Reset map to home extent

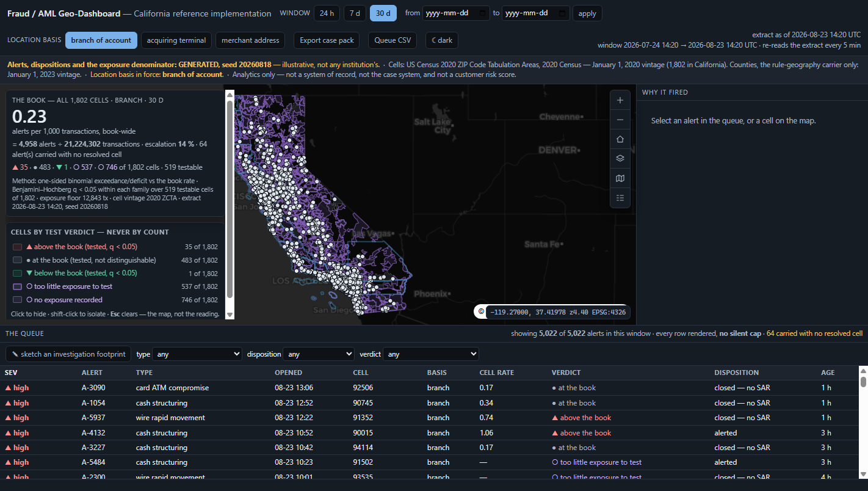tap(620, 139)
